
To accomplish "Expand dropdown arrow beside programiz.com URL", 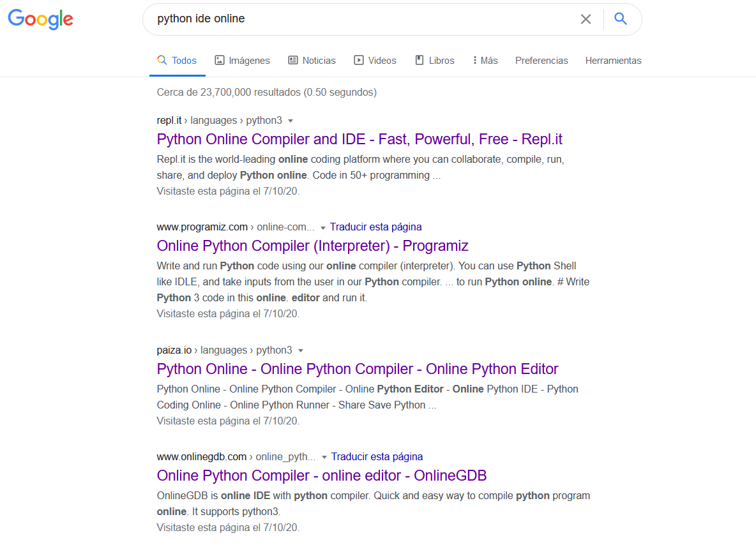I will click(323, 227).
